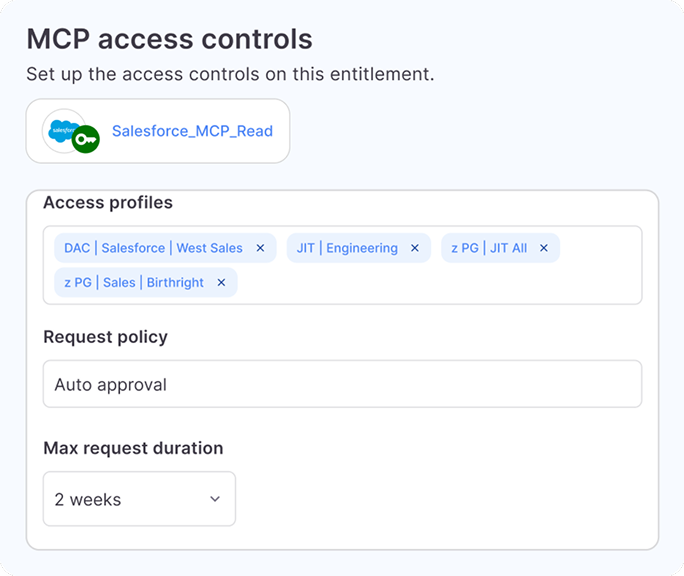Select the z PG | Sales | Birthright chip label
Image resolution: width=684 pixels, height=576 pixels.
(134, 283)
